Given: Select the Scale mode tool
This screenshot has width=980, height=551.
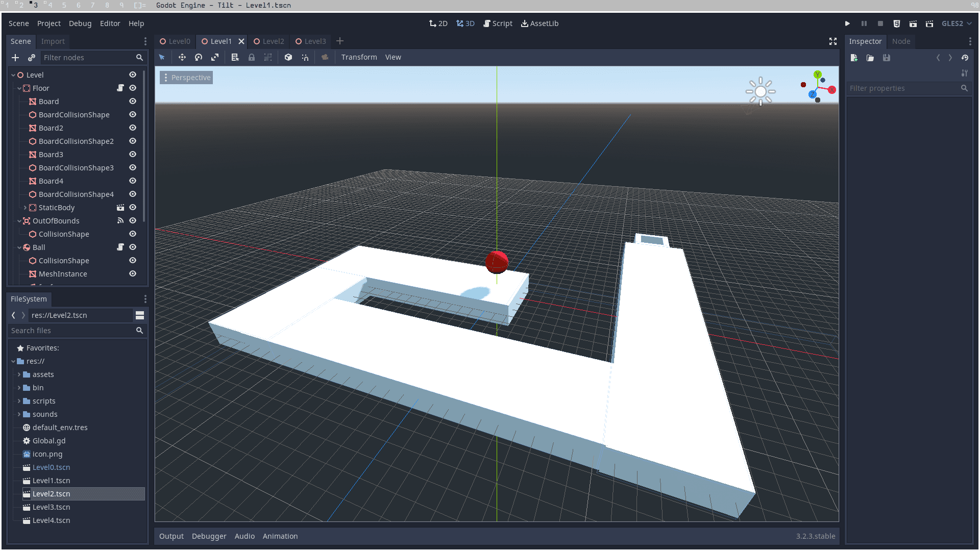Looking at the screenshot, I should tap(215, 57).
